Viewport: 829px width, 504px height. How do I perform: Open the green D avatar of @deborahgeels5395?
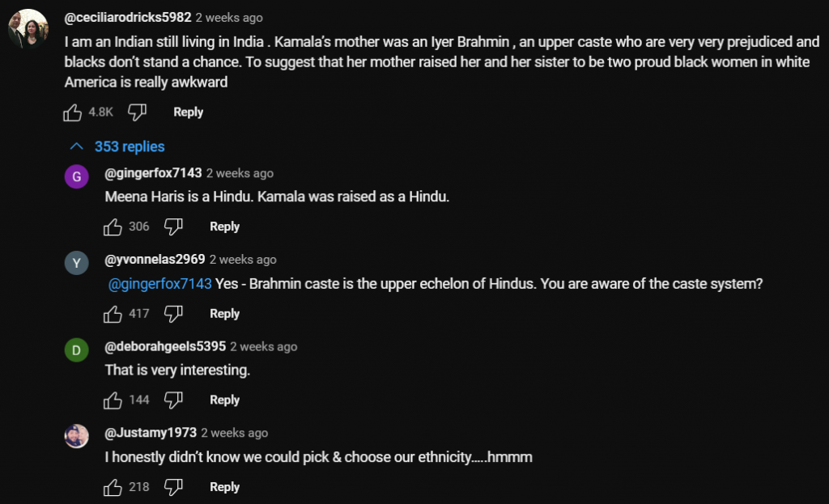click(76, 349)
